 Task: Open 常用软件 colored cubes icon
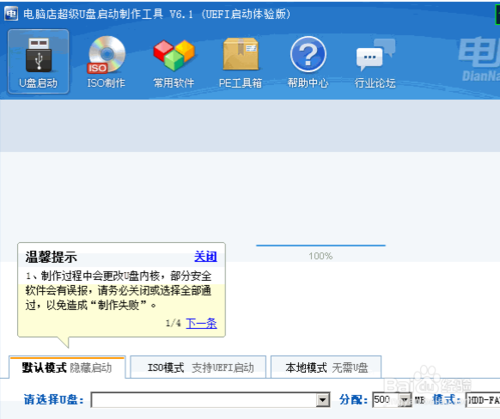[173, 63]
